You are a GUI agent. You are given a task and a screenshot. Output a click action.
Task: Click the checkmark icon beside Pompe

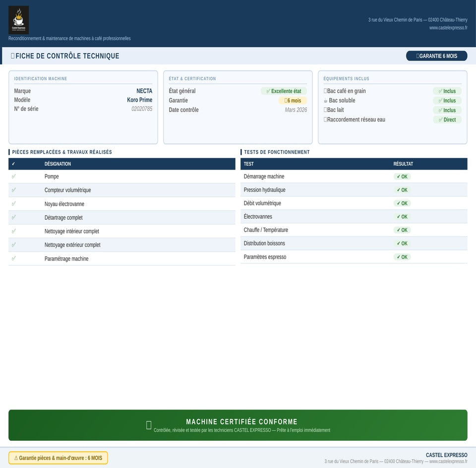pos(13,176)
